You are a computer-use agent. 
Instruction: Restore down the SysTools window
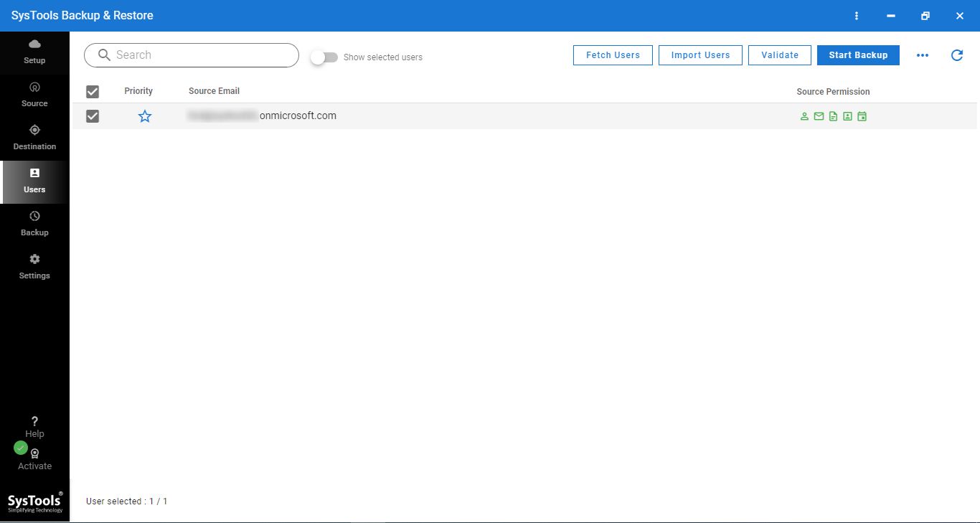point(925,16)
